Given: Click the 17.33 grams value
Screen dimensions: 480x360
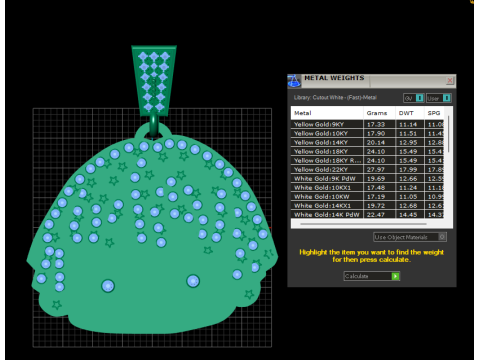Looking at the screenshot, I should point(376,124).
